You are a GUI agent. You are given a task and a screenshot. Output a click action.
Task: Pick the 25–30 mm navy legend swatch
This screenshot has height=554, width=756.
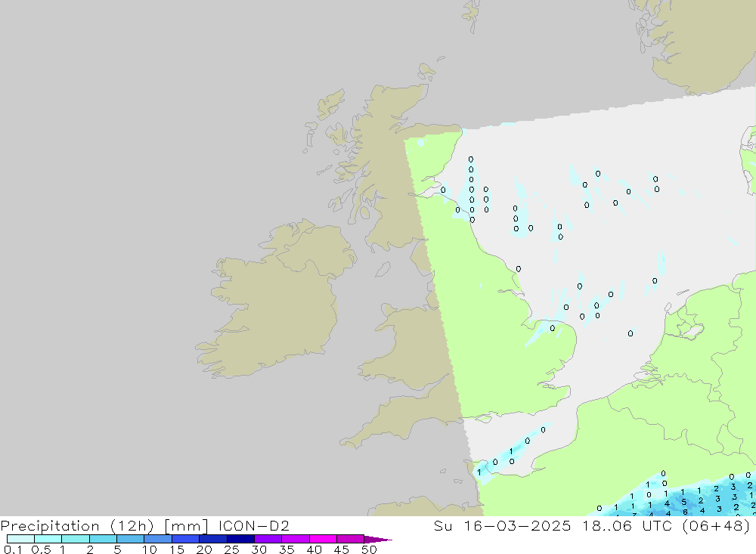(x=240, y=539)
